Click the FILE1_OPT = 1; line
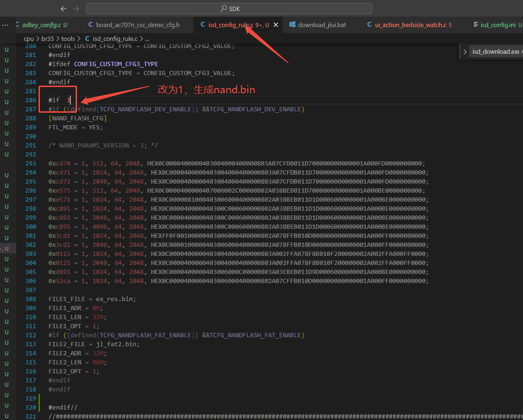Image resolution: width=523 pixels, height=420 pixels. pyautogui.click(x=74, y=326)
